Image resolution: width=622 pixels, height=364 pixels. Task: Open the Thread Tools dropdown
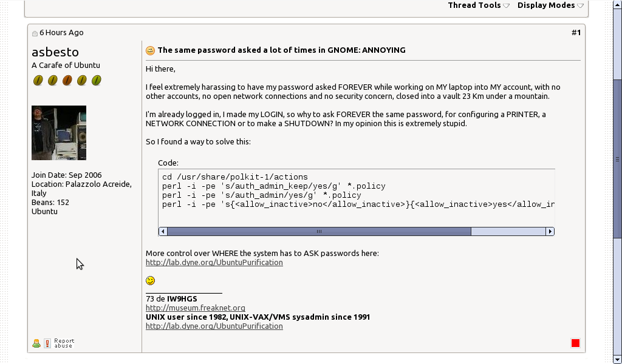(x=479, y=5)
